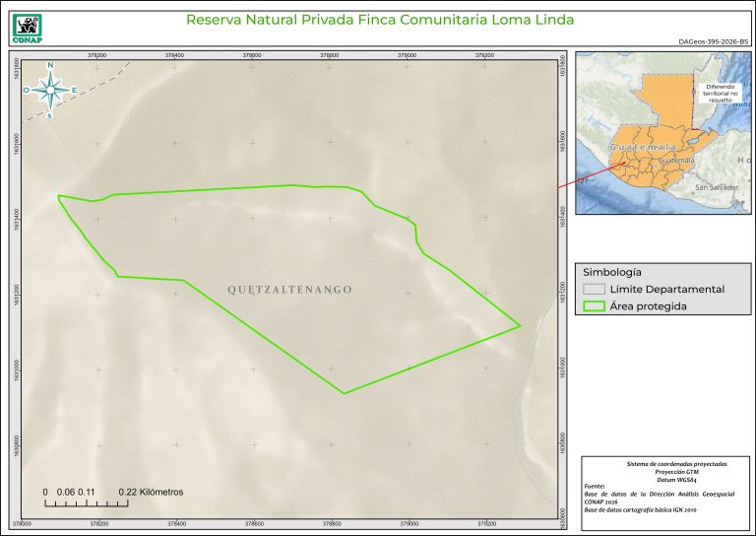
Task: Select the Límite Departamental legend swatch
Action: [592, 290]
